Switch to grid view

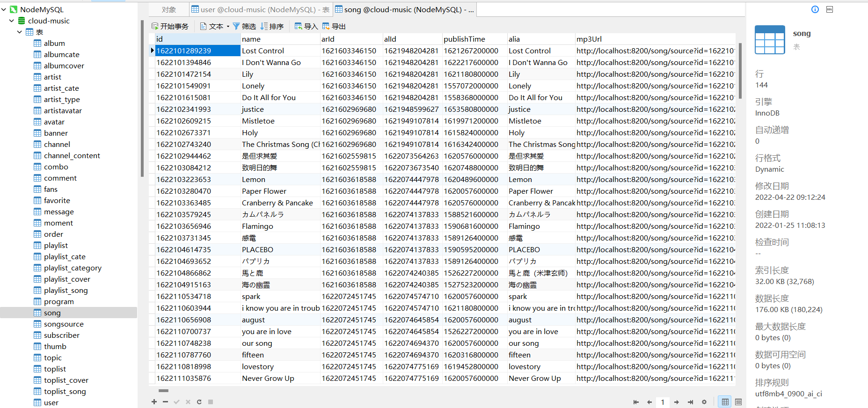click(725, 402)
